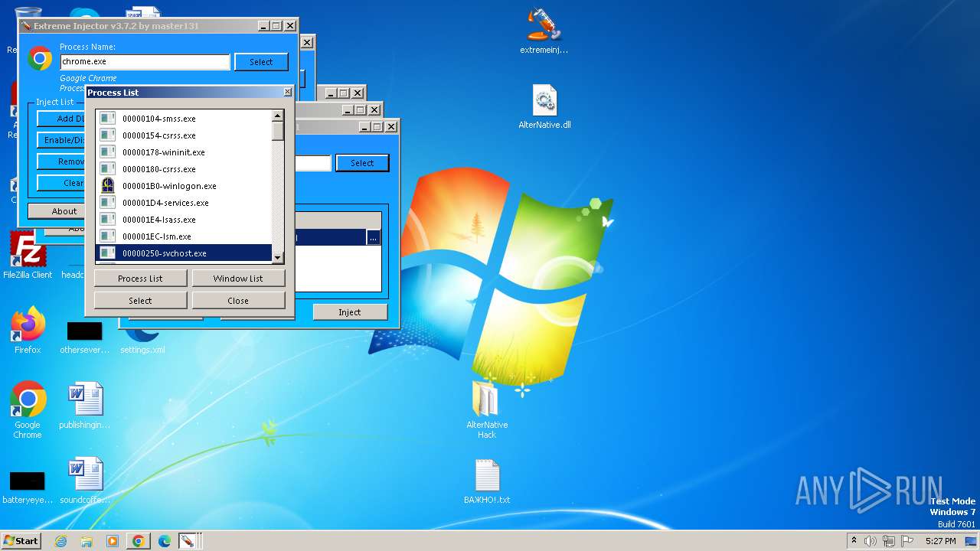The width and height of the screenshot is (980, 551).
Task: Open Microsoft Edge from the taskbar
Action: [x=164, y=541]
